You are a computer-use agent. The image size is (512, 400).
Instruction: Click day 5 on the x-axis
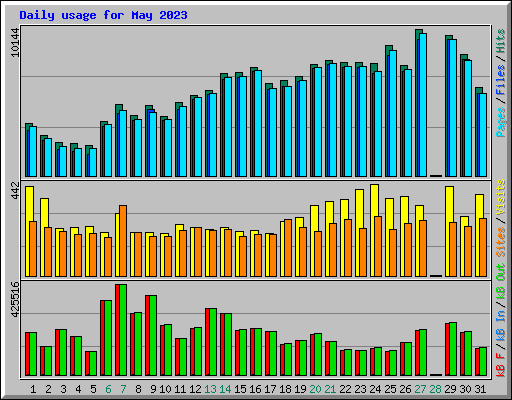[93, 389]
